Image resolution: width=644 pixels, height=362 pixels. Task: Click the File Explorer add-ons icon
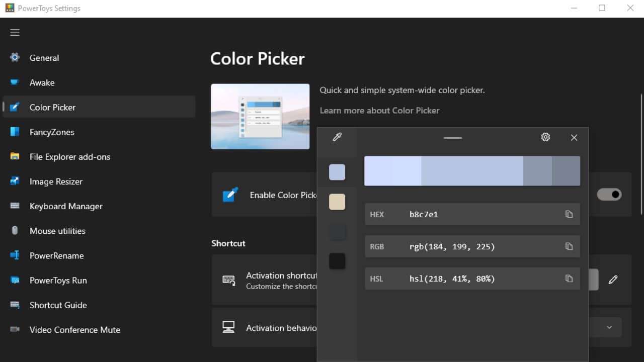(15, 156)
